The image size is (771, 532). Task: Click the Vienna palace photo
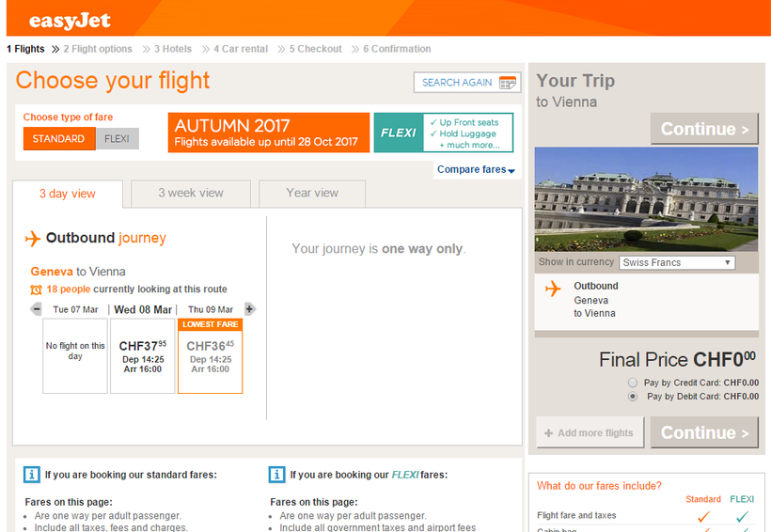coord(646,199)
